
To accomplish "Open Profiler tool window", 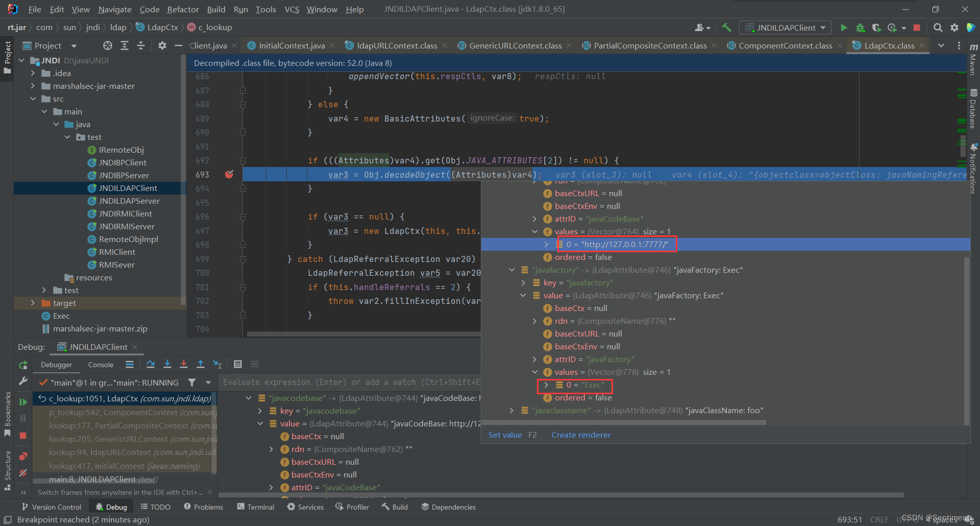I will pos(352,507).
